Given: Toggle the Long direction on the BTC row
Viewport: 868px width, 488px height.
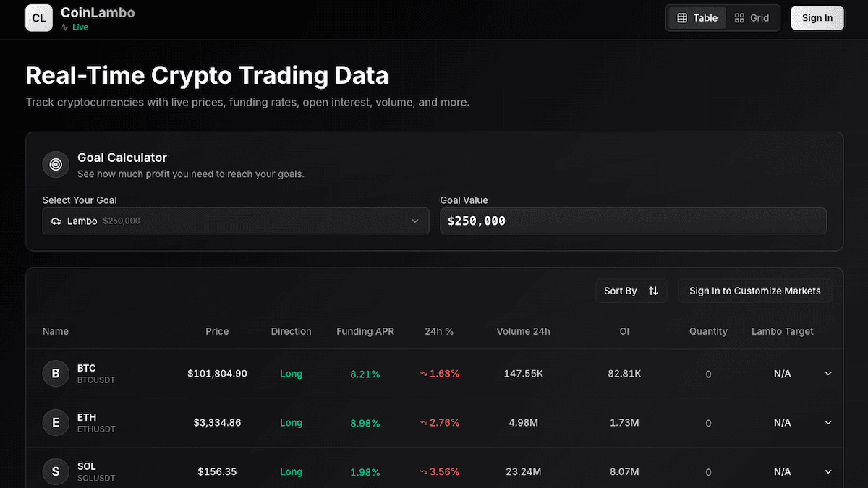Looking at the screenshot, I should pos(291,374).
